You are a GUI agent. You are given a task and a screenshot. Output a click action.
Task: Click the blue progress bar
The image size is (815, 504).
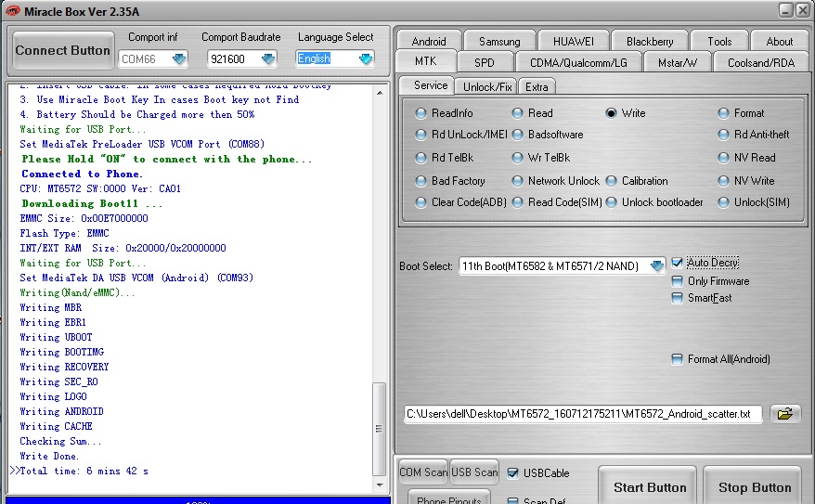(x=198, y=500)
